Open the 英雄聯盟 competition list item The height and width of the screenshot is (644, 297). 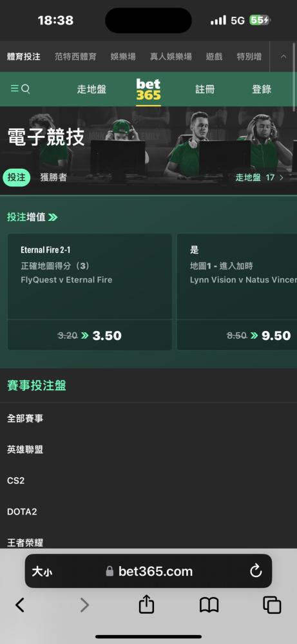pyautogui.click(x=148, y=450)
